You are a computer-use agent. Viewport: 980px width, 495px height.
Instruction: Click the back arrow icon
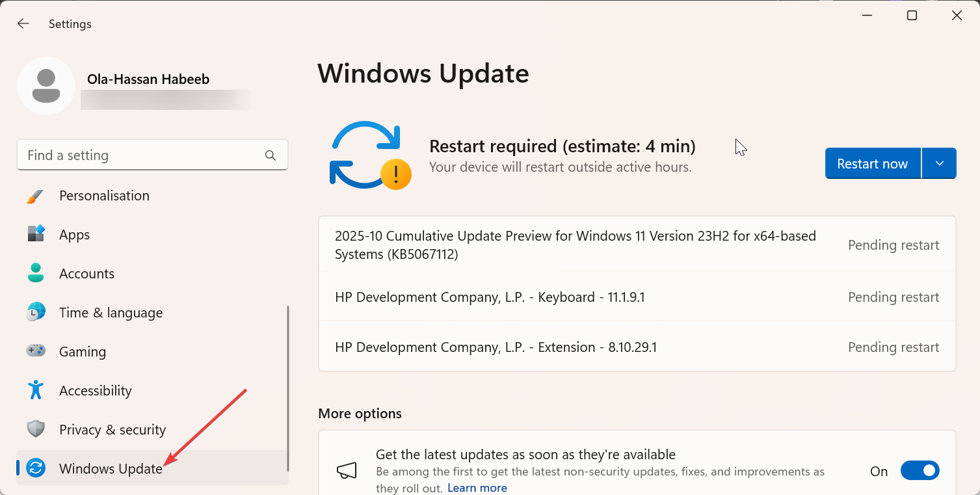pos(23,24)
